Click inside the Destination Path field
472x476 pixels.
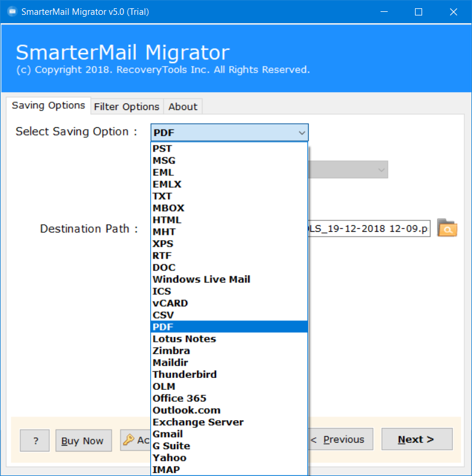369,228
